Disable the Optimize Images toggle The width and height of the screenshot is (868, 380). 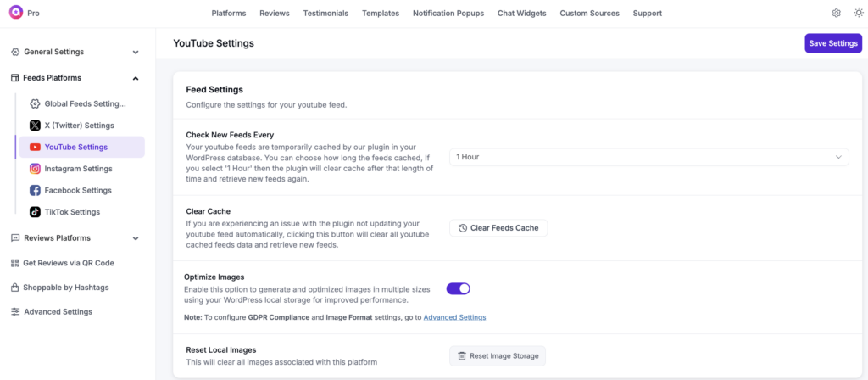[x=458, y=288]
